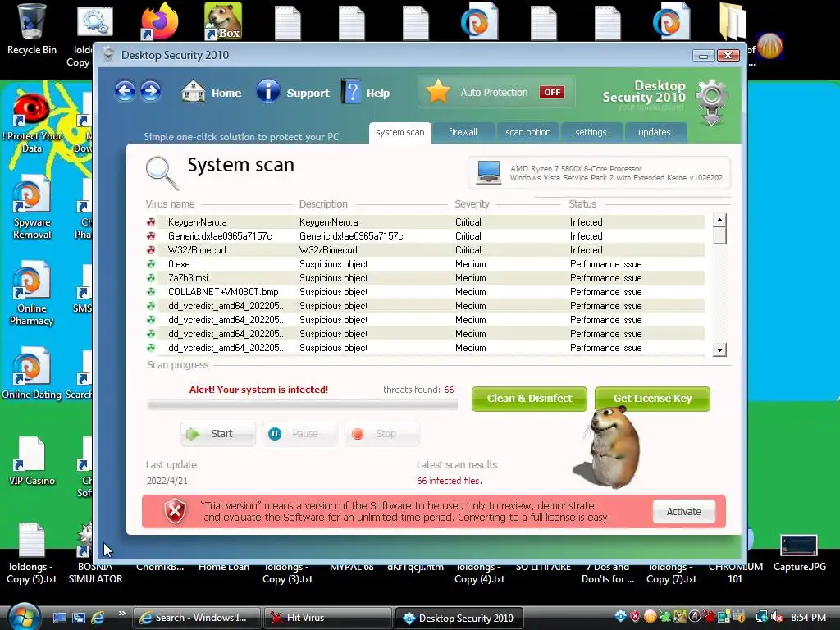Click the muted volume tray icon
The height and width of the screenshot is (630, 840).
pyautogui.click(x=777, y=618)
